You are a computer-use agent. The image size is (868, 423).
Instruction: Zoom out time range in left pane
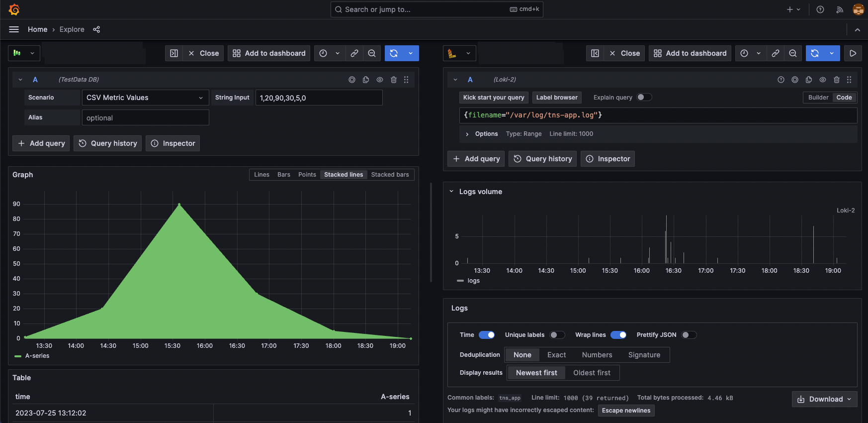point(372,53)
